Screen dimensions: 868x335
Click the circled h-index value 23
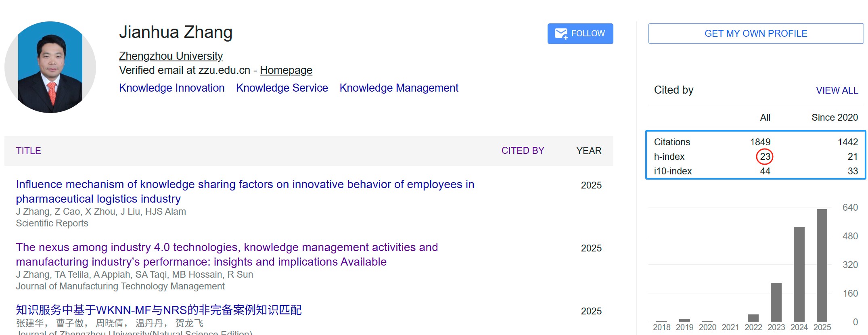tap(765, 157)
